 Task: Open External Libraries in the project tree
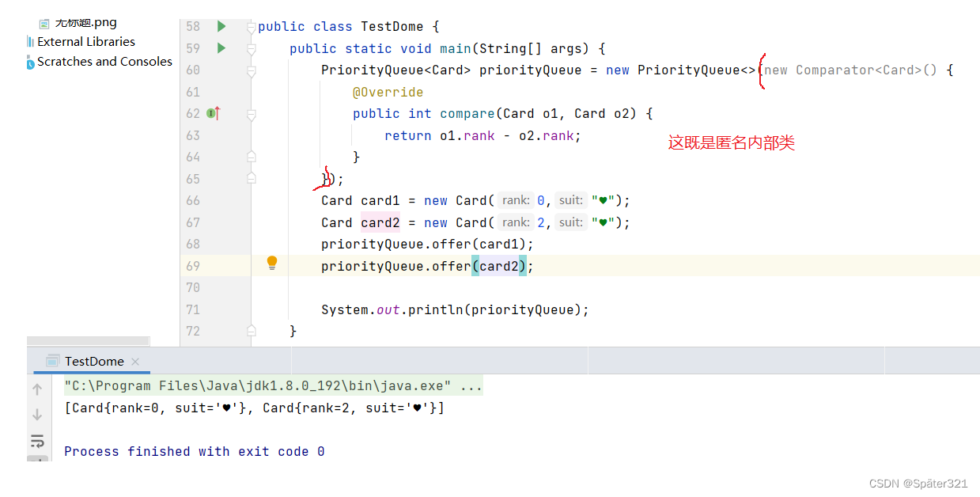coord(86,42)
